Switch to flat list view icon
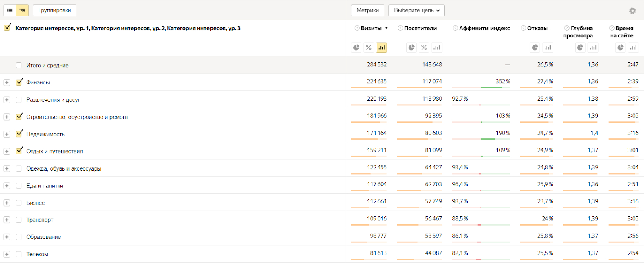Viewport: 644px width, 263px height. click(10, 10)
